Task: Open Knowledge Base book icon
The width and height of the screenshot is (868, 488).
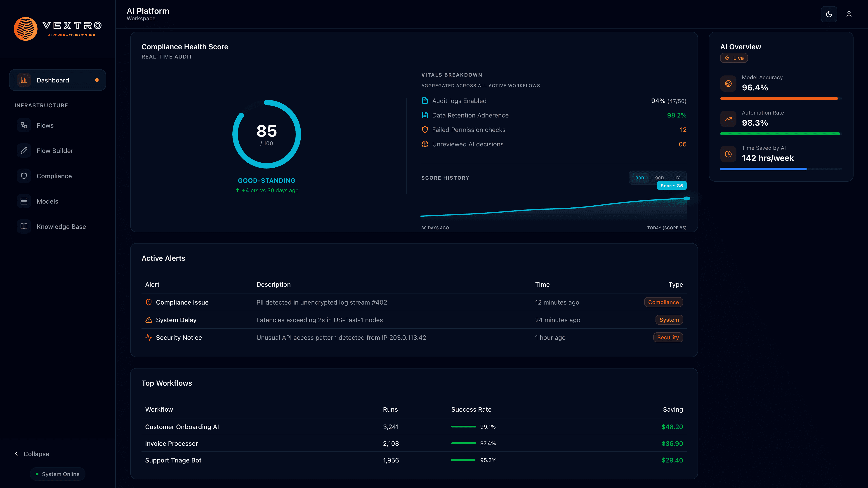Action: pyautogui.click(x=24, y=226)
